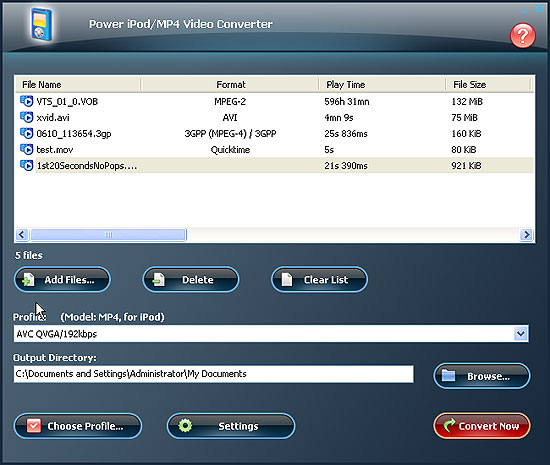Select the 0610_113654.3gp file row
Image resolution: width=550 pixels, height=465 pixels.
click(275, 134)
